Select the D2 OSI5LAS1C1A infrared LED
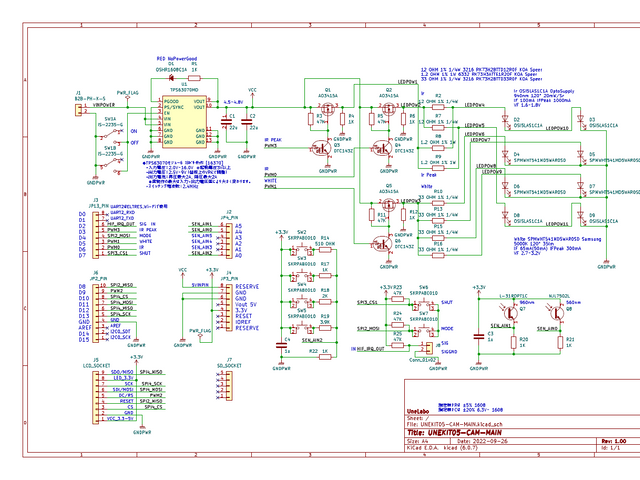The height and width of the screenshot is (480, 640). click(505, 120)
